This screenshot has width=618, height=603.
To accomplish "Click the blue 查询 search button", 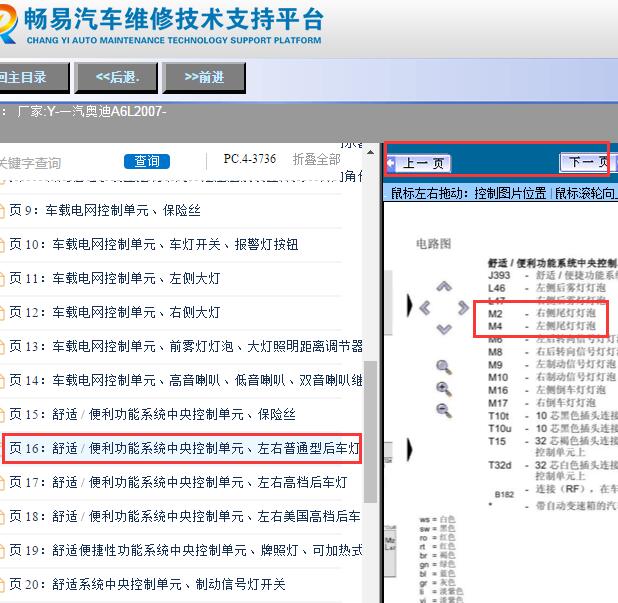I will point(147,161).
